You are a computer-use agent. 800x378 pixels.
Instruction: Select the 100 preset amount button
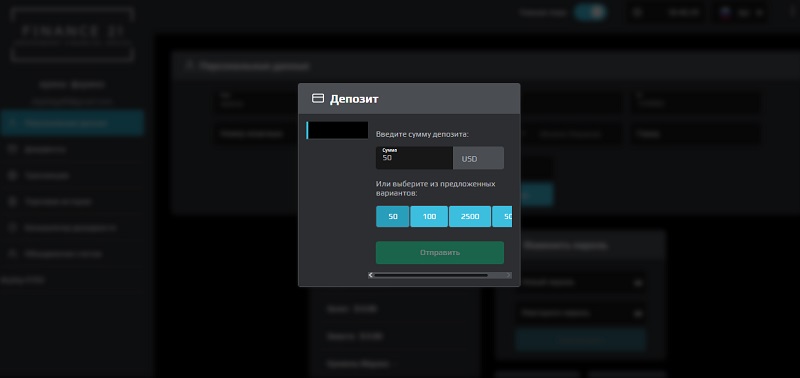coord(429,216)
